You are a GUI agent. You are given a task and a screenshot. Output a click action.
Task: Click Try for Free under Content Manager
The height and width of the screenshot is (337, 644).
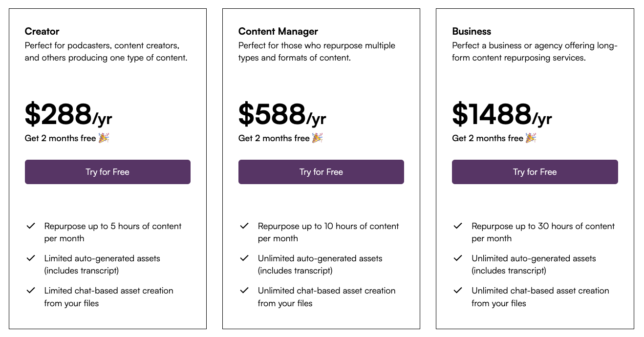321,172
